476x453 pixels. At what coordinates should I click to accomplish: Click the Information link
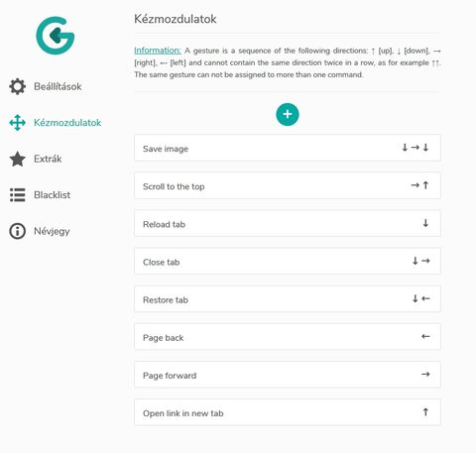pyautogui.click(x=158, y=51)
